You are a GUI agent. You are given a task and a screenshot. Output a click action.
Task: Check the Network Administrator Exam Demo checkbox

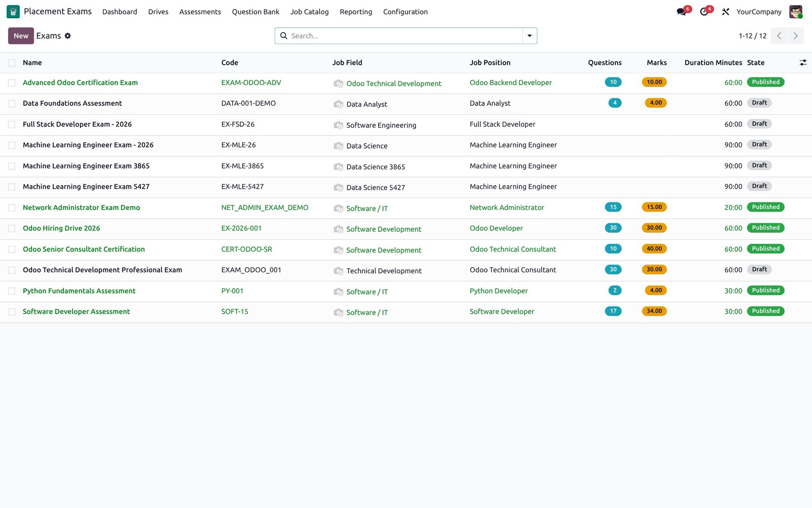point(12,208)
